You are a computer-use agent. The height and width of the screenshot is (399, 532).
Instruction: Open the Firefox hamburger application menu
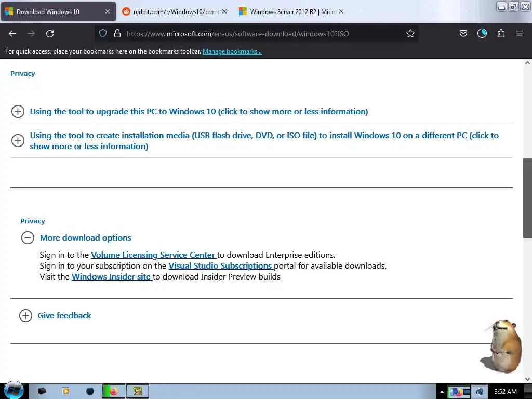pyautogui.click(x=519, y=33)
